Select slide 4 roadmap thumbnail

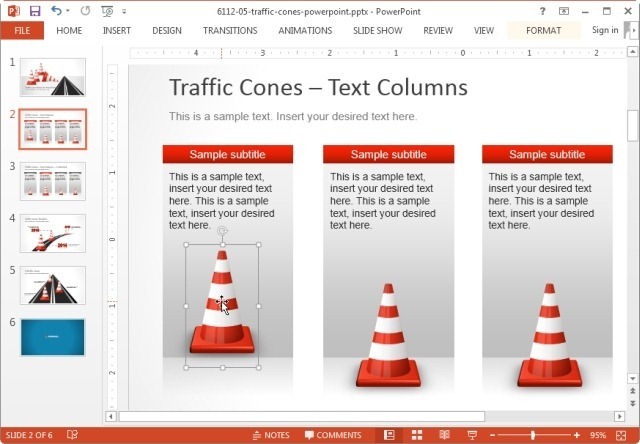pyautogui.click(x=53, y=233)
